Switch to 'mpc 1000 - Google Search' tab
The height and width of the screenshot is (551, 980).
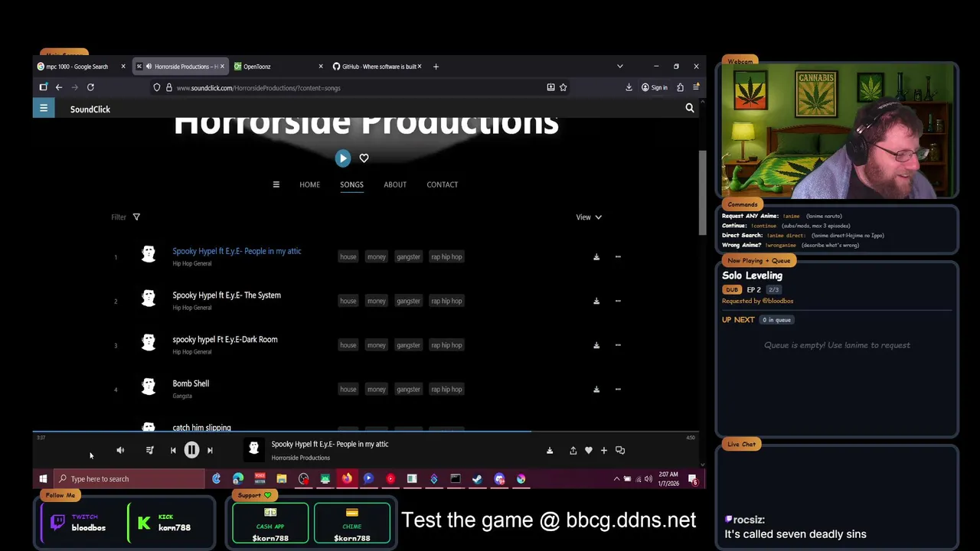point(77,67)
